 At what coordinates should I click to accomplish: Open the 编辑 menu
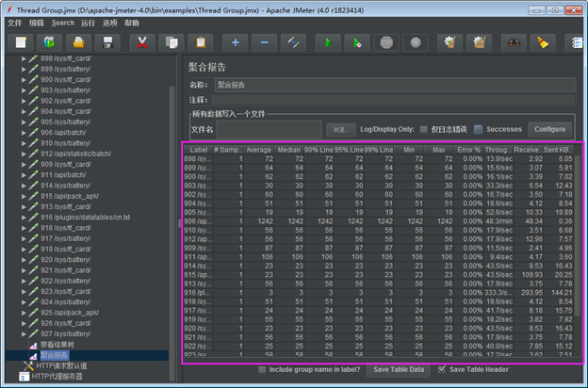click(x=37, y=23)
